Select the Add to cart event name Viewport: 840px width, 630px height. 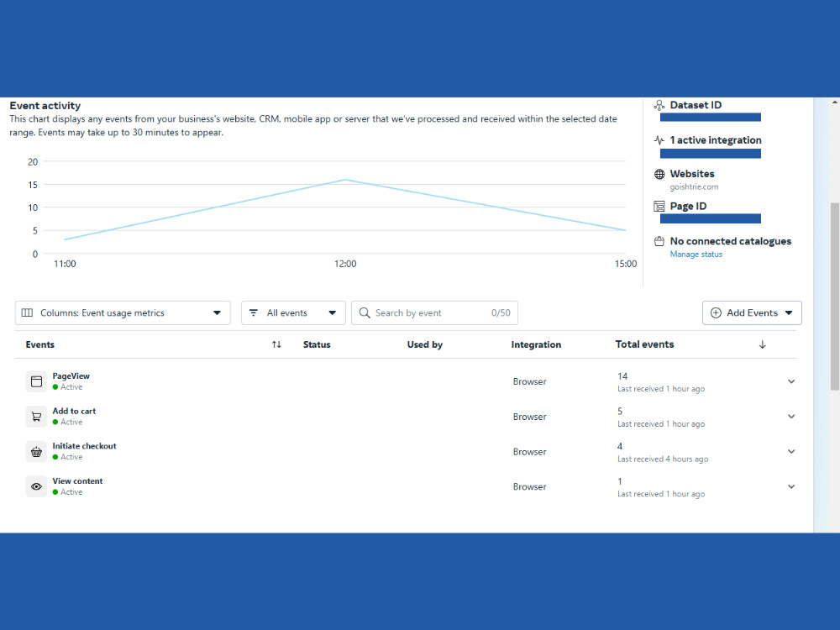[x=74, y=411]
